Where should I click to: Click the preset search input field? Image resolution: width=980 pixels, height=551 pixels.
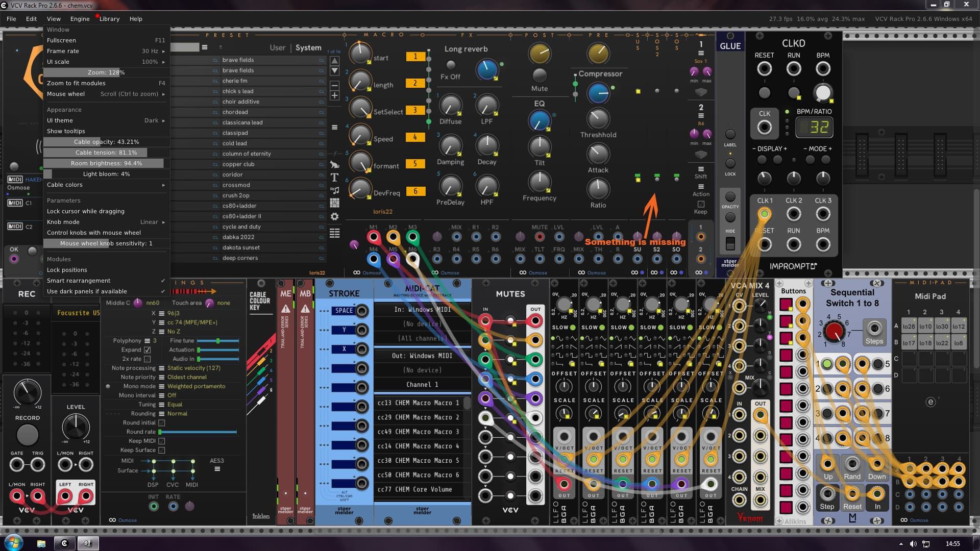point(184,47)
